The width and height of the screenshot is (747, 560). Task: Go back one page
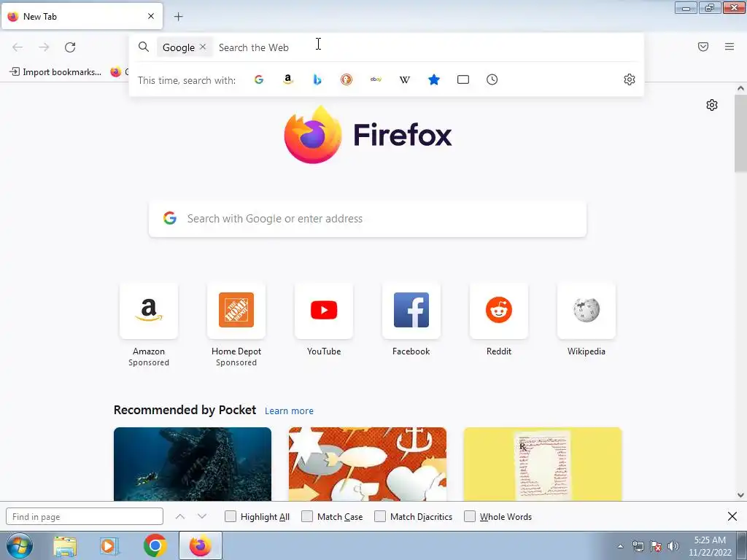coord(18,47)
